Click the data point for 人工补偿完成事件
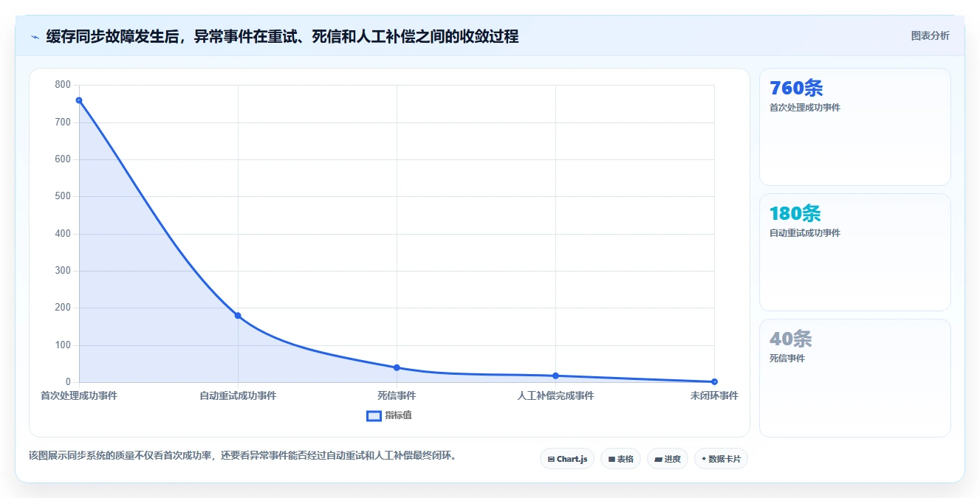Screen dimensions: 980x498 [x=555, y=376]
